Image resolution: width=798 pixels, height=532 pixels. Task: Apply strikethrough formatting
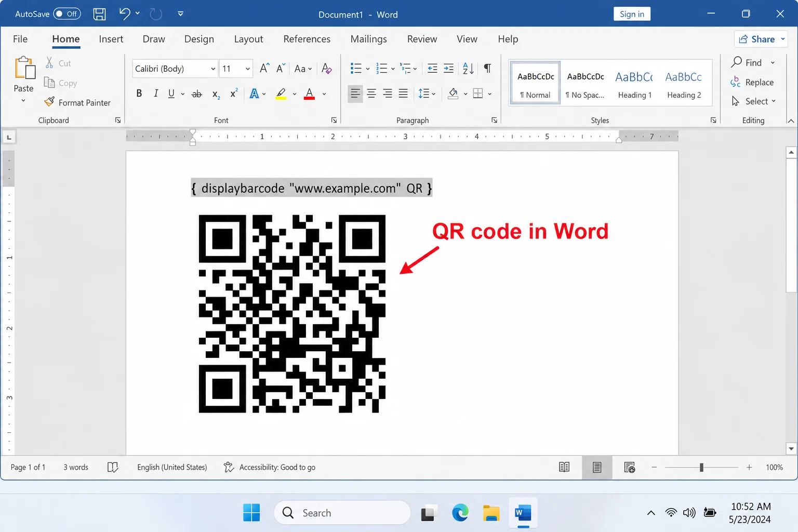pos(197,94)
